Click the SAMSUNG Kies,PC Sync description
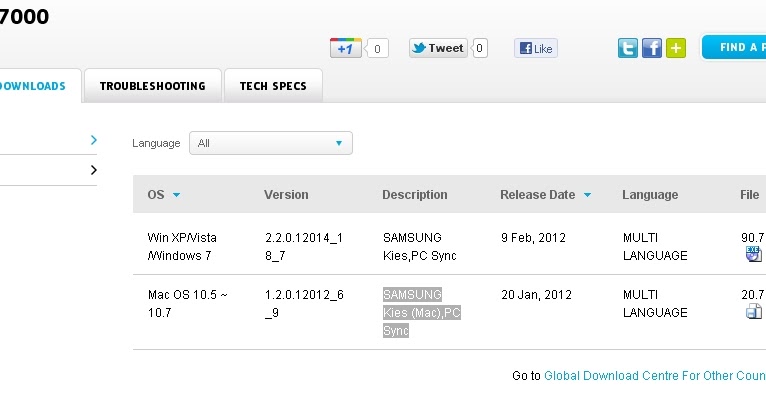 [420, 247]
